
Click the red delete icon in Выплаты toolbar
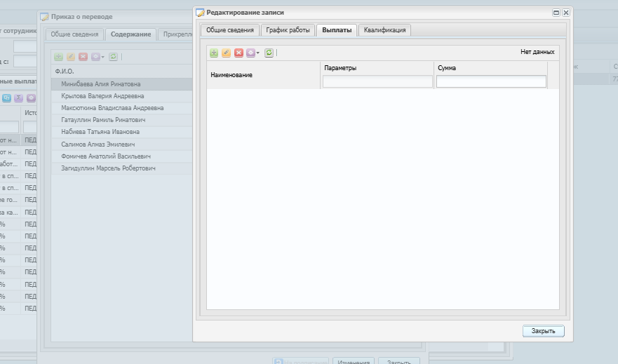pos(239,53)
